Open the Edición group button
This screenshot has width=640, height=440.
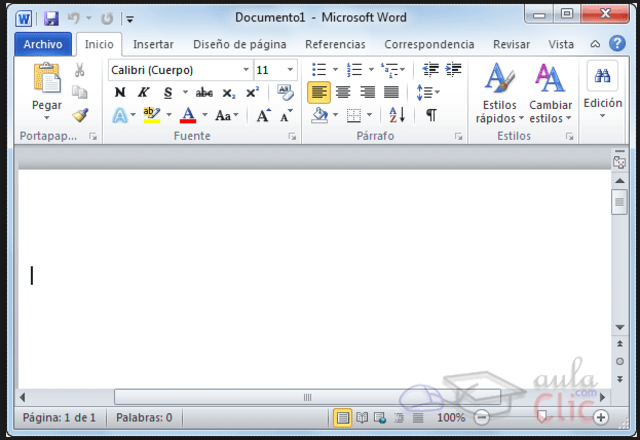(603, 91)
